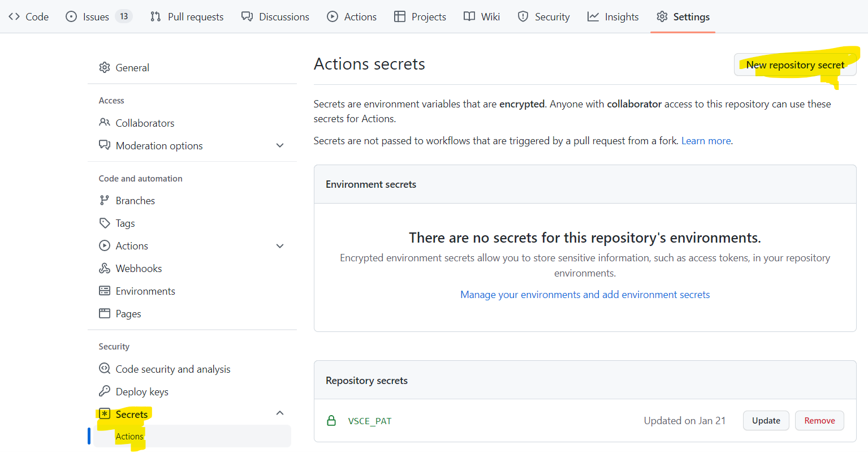This screenshot has width=868, height=453.
Task: Open Webhooks settings
Action: pyautogui.click(x=192, y=268)
